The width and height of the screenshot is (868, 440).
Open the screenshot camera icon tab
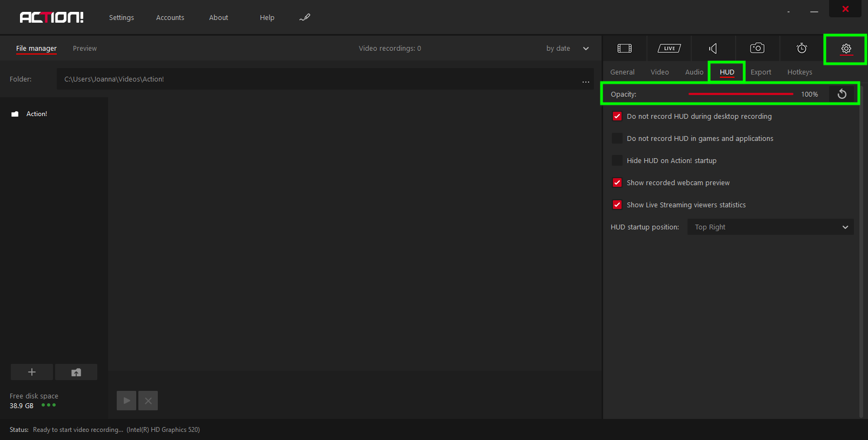point(757,48)
